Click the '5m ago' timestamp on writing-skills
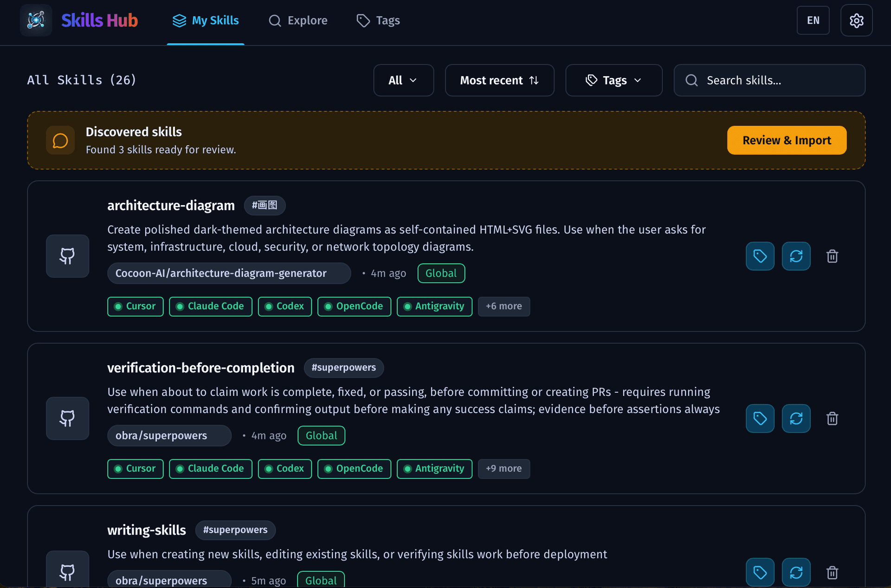Image resolution: width=891 pixels, height=588 pixels. pyautogui.click(x=269, y=581)
